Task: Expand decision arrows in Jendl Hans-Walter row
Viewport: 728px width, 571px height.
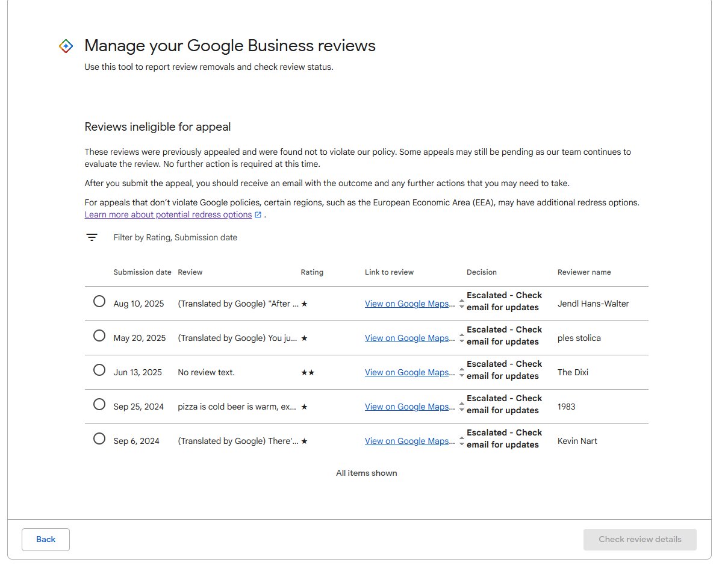Action: 462,304
